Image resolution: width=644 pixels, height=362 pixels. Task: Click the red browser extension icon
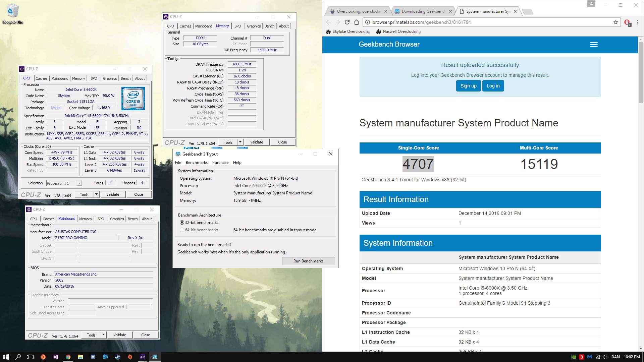(x=627, y=22)
